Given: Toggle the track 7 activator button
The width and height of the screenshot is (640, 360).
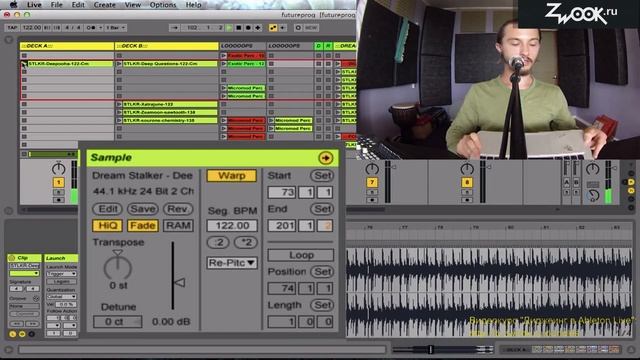Looking at the screenshot, I should tap(372, 182).
